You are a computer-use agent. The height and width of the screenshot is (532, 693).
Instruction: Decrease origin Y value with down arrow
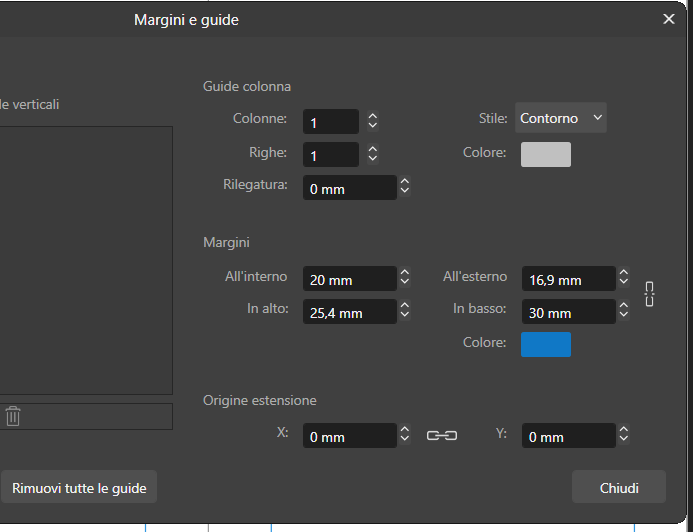[x=624, y=440]
